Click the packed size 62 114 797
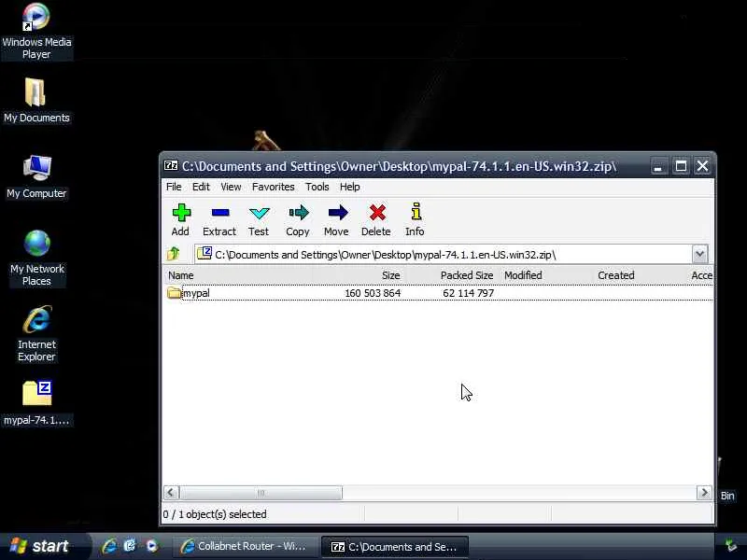 (x=469, y=293)
